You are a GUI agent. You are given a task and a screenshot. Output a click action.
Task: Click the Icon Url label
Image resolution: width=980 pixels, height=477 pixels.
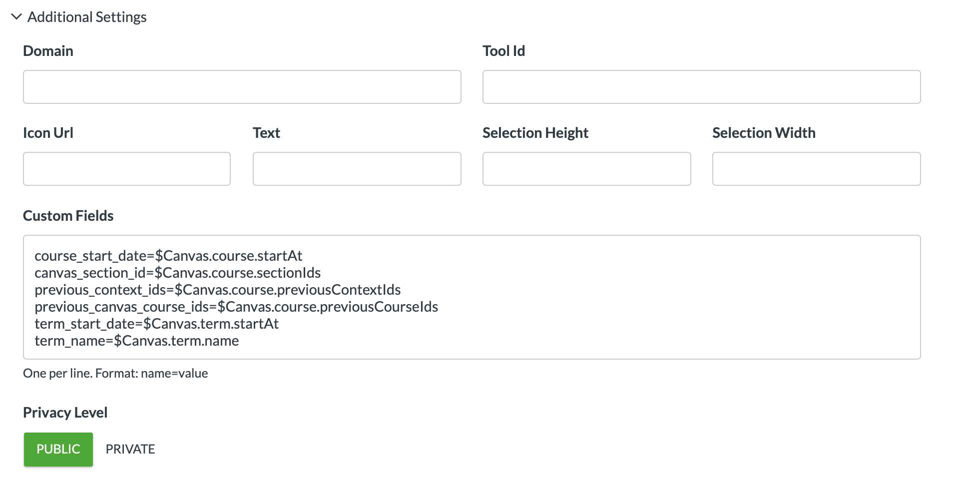pos(48,133)
